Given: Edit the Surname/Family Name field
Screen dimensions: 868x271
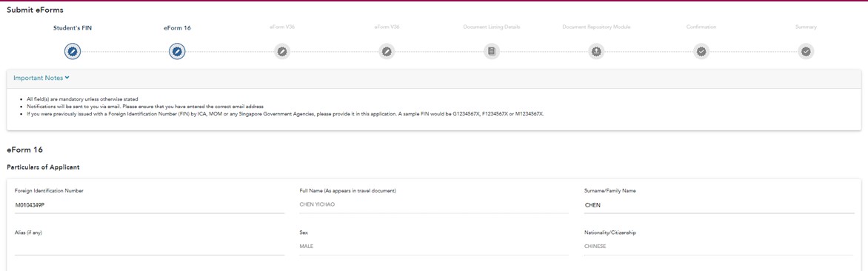Looking at the screenshot, I should tap(719, 204).
